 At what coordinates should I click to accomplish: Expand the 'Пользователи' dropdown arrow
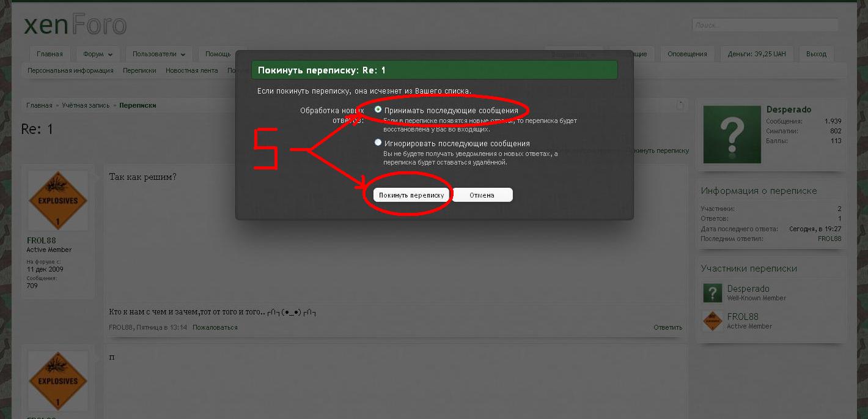183,54
